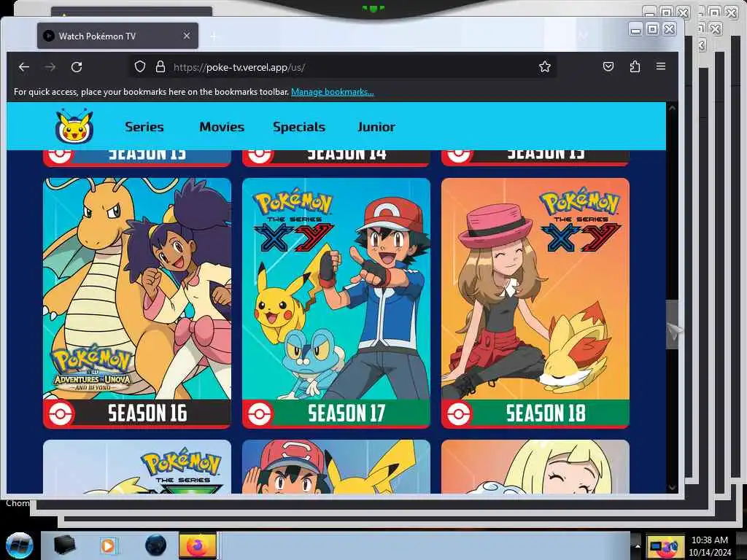Click the Poké Ball icon beside Season 16
The width and height of the screenshot is (747, 560).
tap(60, 414)
